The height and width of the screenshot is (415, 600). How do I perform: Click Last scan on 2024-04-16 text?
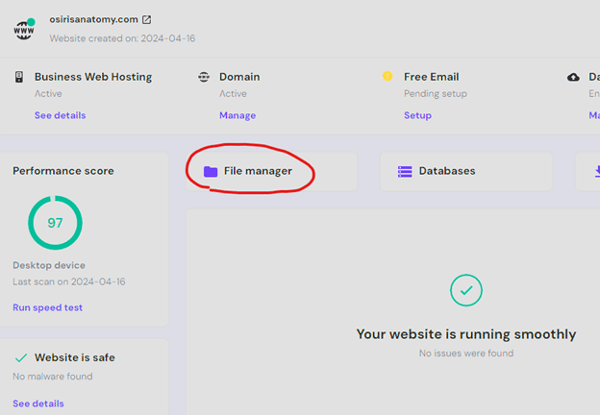[69, 282]
